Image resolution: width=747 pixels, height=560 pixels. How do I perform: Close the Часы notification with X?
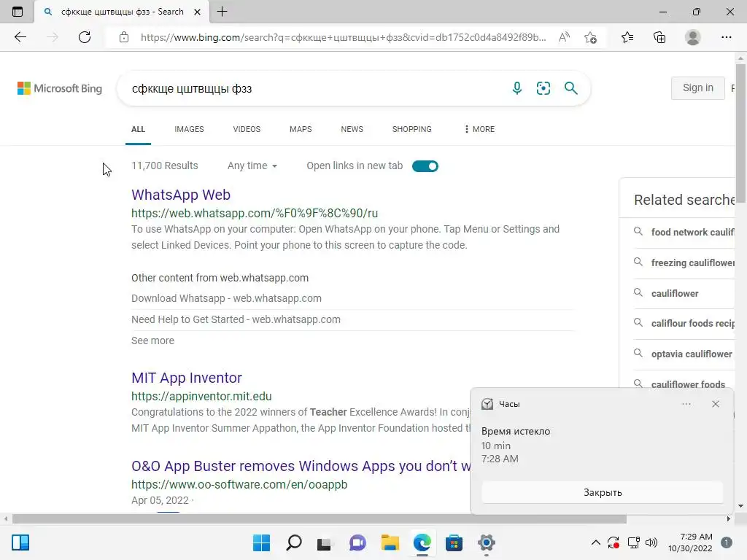[715, 404]
